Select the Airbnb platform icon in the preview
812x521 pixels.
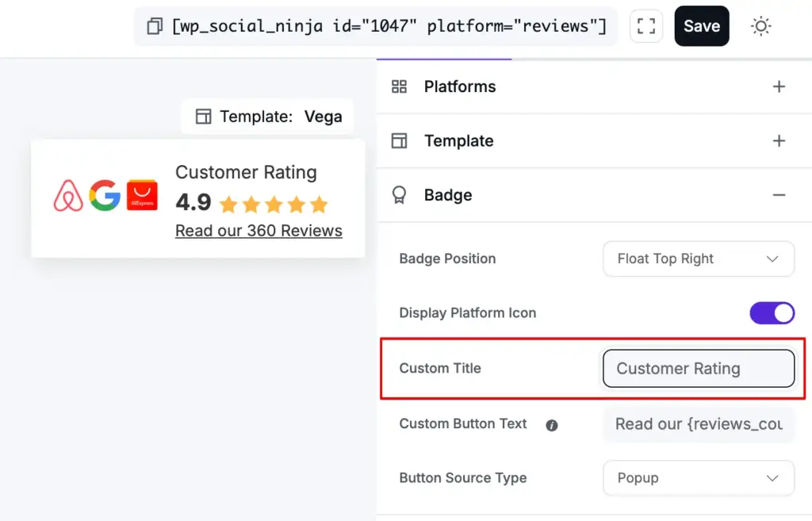click(x=67, y=195)
